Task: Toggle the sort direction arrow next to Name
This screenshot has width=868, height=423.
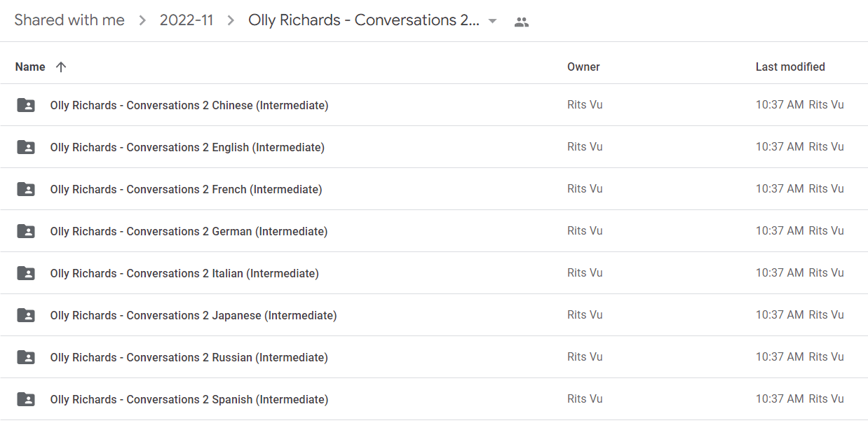Action: 61,67
